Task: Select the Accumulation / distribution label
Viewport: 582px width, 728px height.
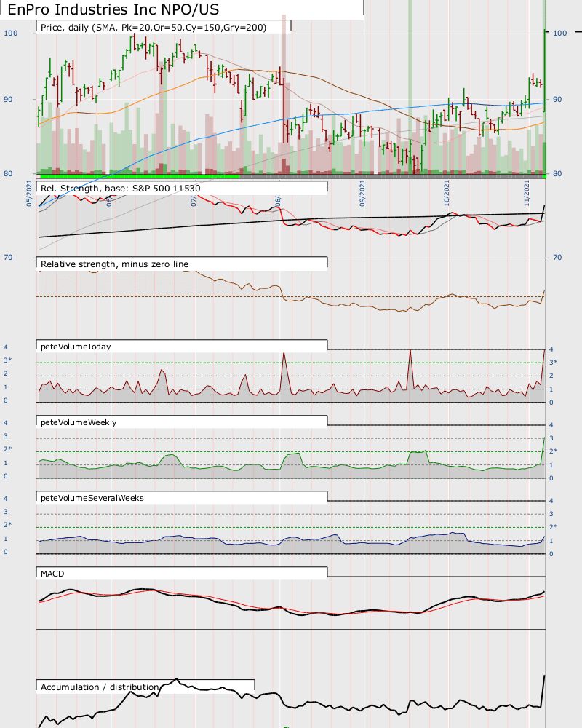Action: pos(100,687)
